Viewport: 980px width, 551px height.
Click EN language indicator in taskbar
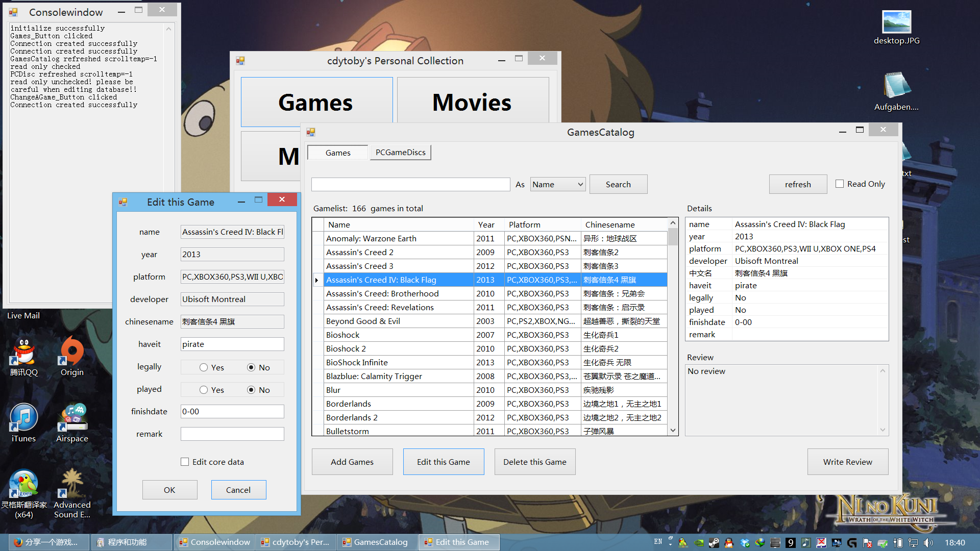[x=658, y=542]
